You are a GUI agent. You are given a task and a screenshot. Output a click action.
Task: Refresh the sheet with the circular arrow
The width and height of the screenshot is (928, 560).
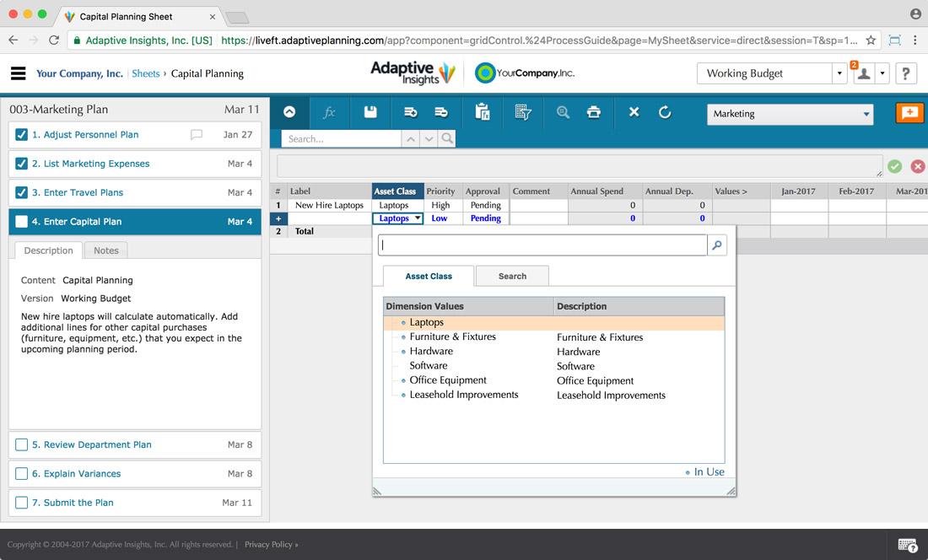[665, 112]
